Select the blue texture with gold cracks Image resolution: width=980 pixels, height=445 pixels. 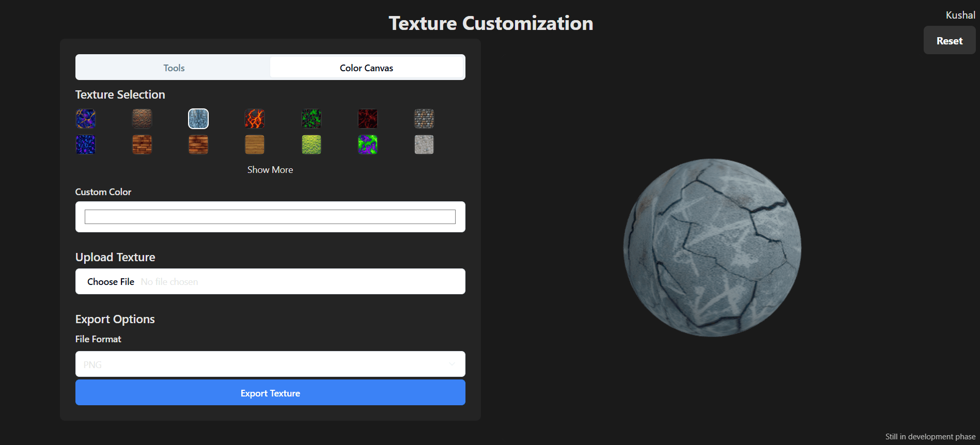coord(86,119)
